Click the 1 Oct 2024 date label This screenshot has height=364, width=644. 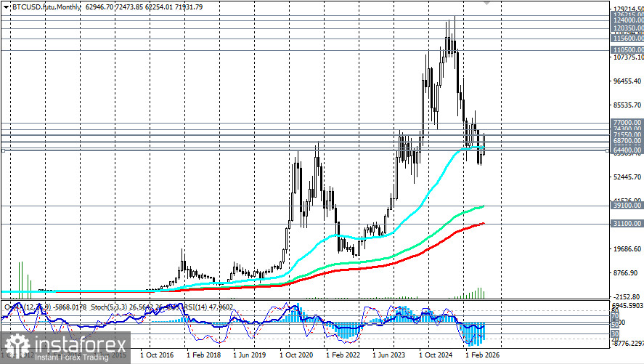pyautogui.click(x=436, y=355)
